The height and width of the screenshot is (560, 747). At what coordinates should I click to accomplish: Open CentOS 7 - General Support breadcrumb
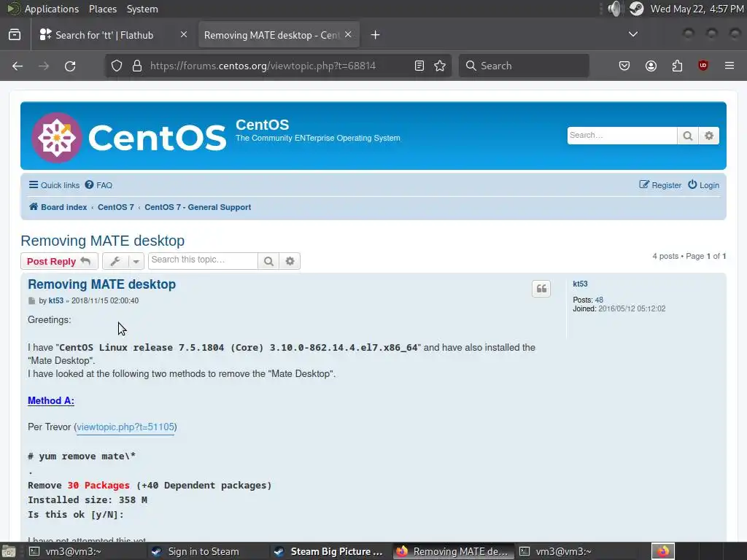click(198, 207)
